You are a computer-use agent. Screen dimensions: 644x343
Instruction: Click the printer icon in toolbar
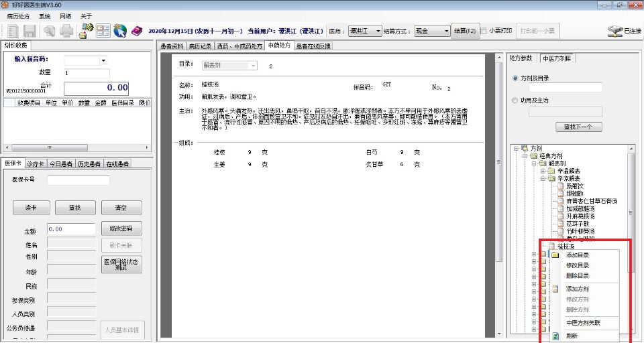(66, 31)
